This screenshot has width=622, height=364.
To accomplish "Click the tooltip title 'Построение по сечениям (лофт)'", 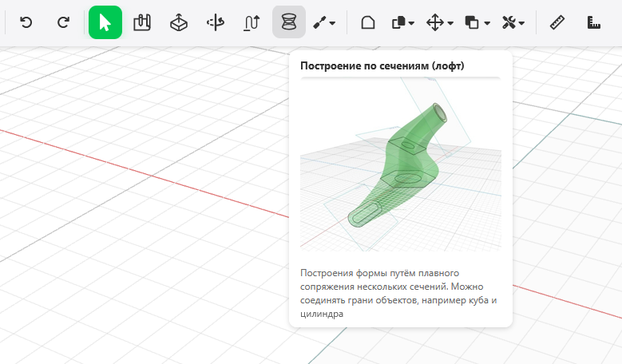I will pyautogui.click(x=382, y=65).
